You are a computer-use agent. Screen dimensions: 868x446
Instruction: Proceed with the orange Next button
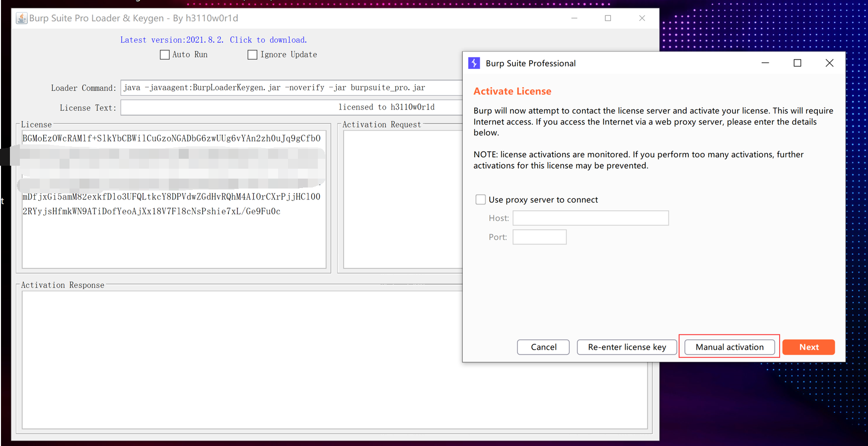[x=808, y=347]
